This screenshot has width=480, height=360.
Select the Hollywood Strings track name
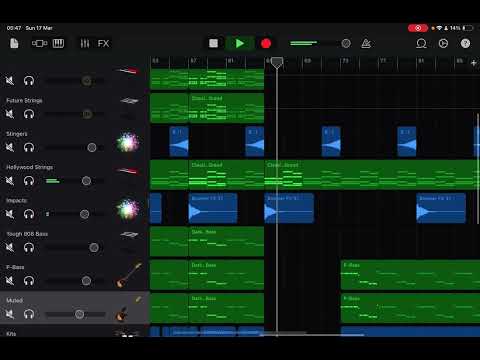tap(30, 167)
